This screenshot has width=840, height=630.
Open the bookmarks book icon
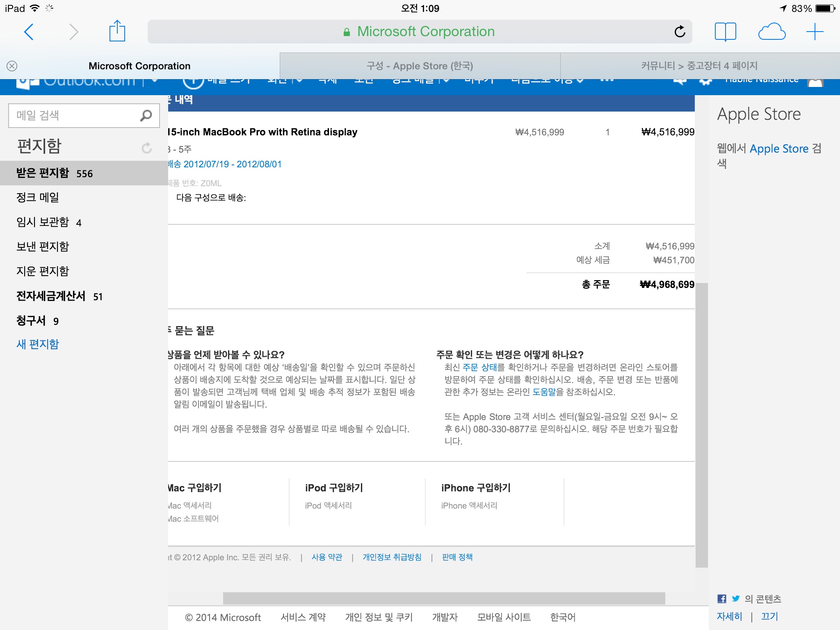tap(725, 32)
